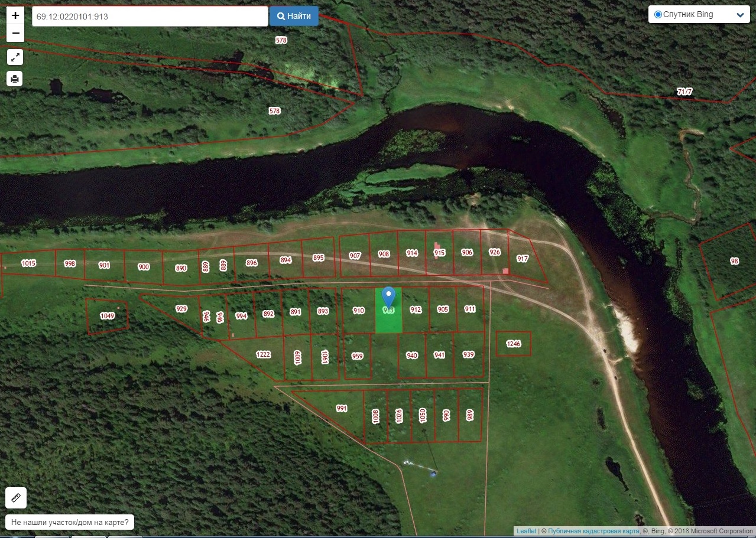Select parcel 991 on the map
This screenshot has height=538, width=756.
pos(341,409)
